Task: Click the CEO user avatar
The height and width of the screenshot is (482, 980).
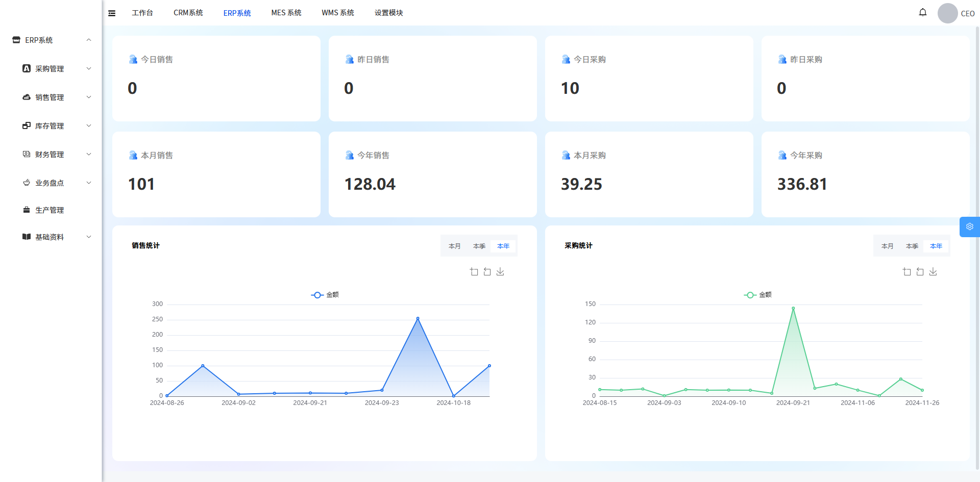Action: pyautogui.click(x=947, y=13)
